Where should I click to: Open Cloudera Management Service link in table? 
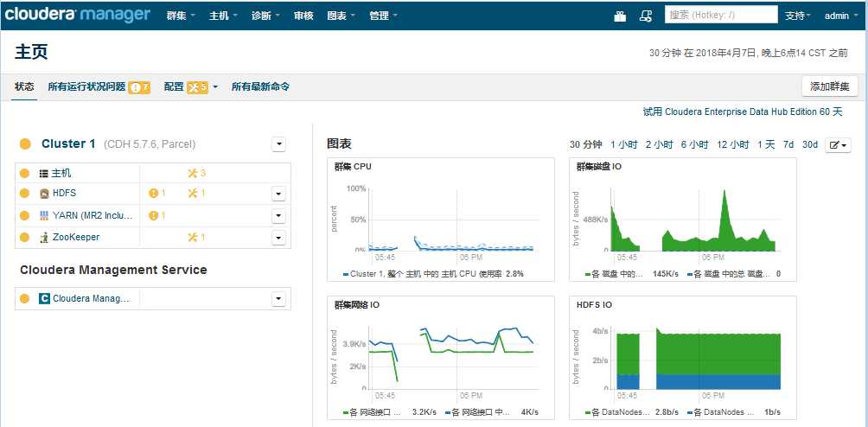(x=92, y=299)
